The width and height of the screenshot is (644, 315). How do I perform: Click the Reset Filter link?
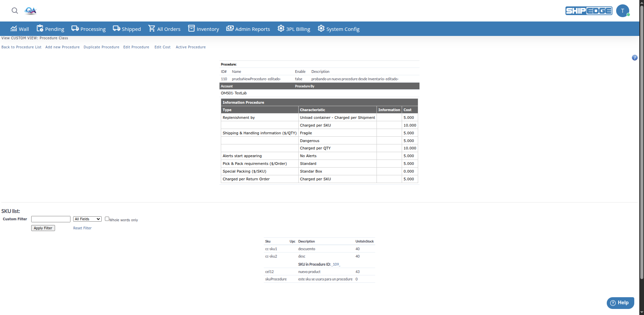click(82, 228)
